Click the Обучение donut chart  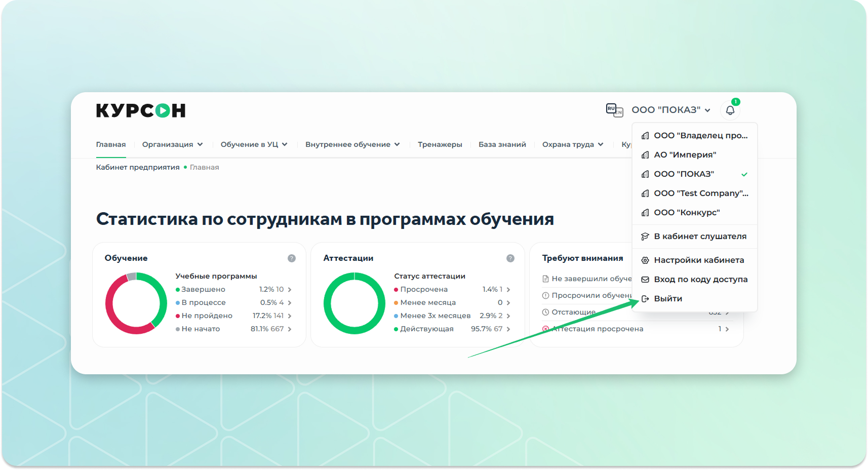click(136, 303)
